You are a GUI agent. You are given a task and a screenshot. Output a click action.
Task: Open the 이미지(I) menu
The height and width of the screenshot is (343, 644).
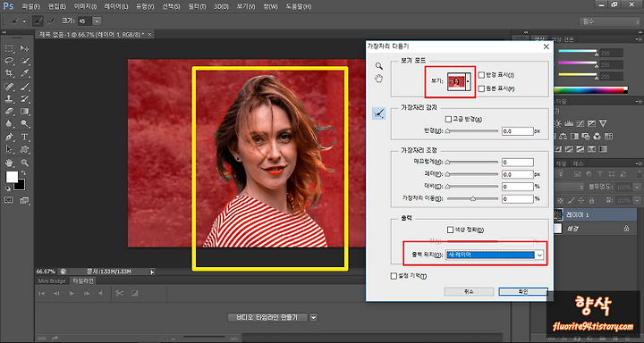click(85, 6)
